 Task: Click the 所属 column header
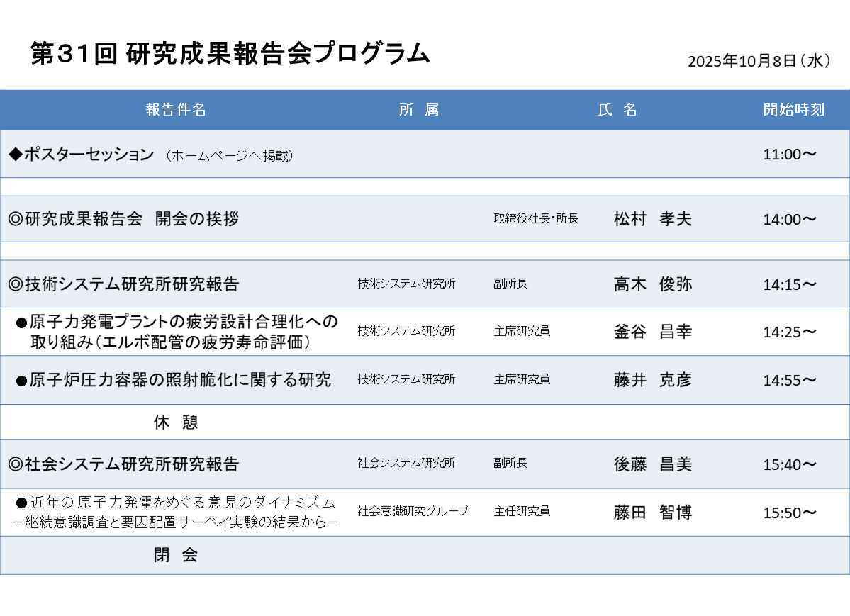(x=419, y=110)
